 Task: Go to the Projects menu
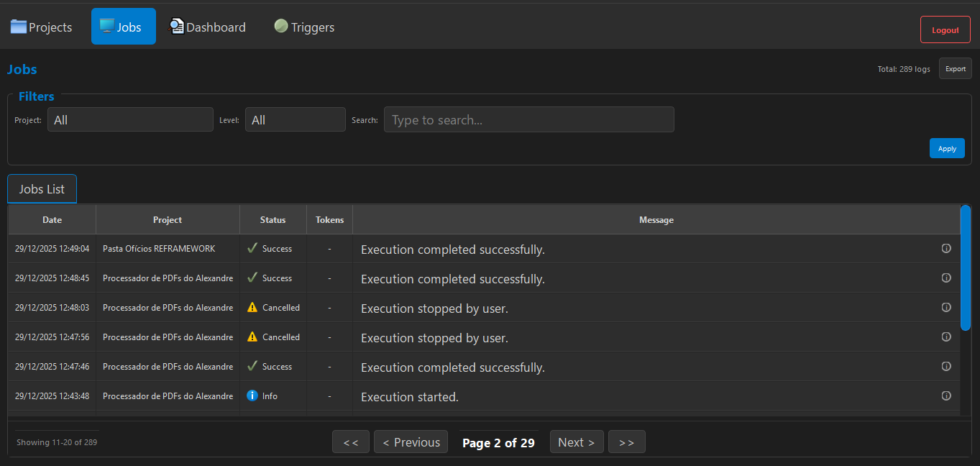point(42,27)
